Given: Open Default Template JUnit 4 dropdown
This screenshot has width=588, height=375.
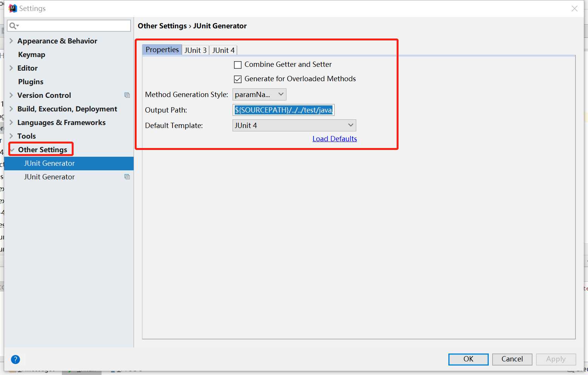Looking at the screenshot, I should point(294,125).
